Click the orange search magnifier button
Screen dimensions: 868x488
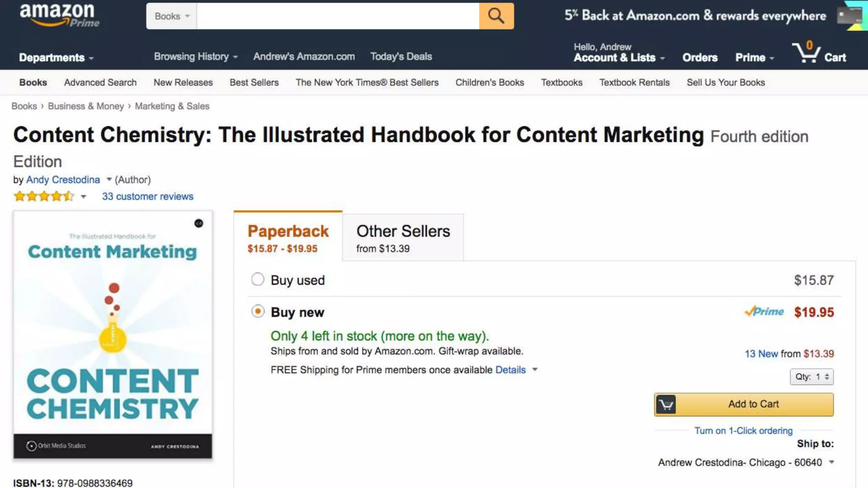point(496,16)
